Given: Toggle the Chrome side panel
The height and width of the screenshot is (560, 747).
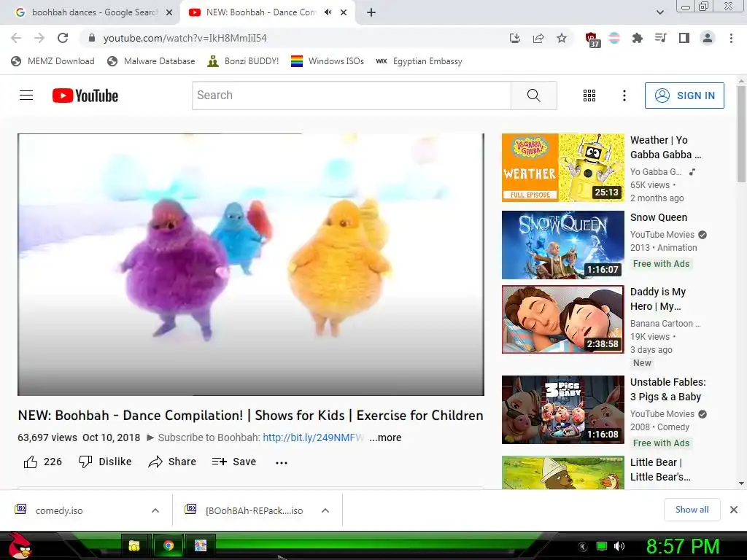Looking at the screenshot, I should point(684,38).
